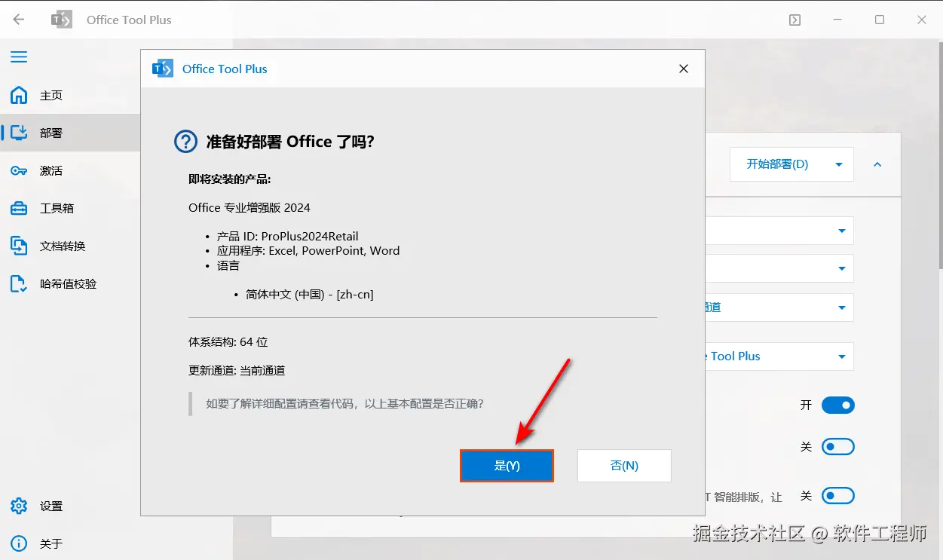Screen dimensions: 943x560
Task: Open the 激活 section
Action: [70, 171]
